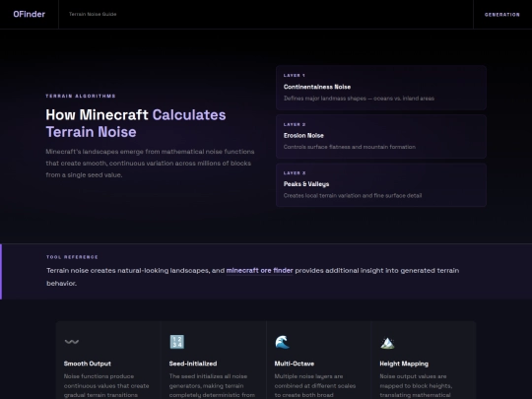Click the TOOL REFERENCE label
Viewport: 532px width, 399px height.
[x=72, y=257]
